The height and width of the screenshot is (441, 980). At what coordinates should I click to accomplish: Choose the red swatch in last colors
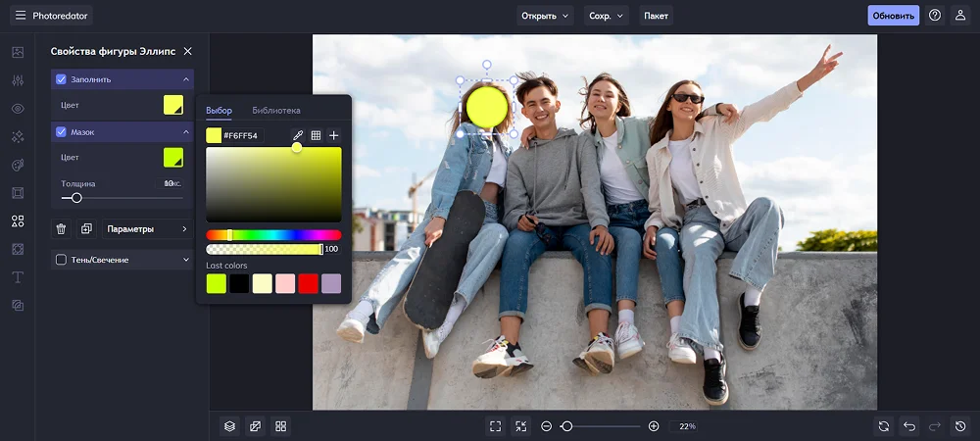coord(308,283)
